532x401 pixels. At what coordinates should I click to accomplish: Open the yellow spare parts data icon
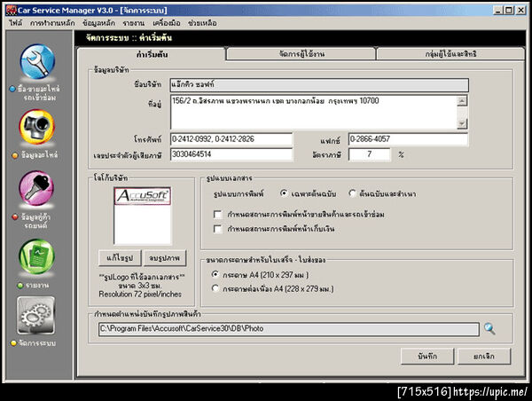point(37,127)
